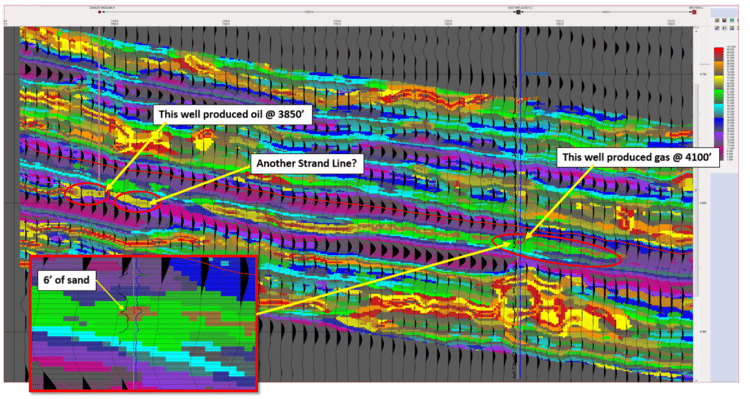The width and height of the screenshot is (750, 399).
Task: Click the green band of the color scale
Action: click(x=719, y=96)
